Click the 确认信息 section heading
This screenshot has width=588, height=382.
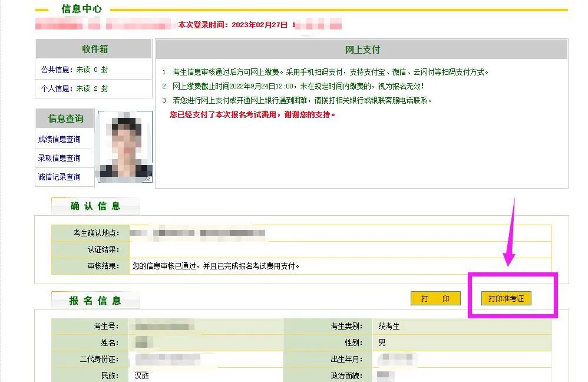coord(95,206)
